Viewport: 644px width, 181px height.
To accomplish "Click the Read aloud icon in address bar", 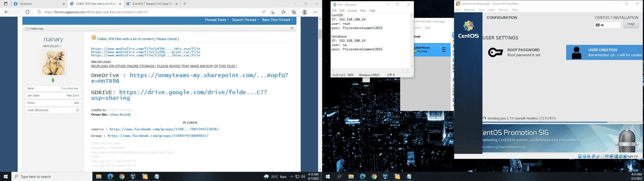I will [x=264, y=12].
